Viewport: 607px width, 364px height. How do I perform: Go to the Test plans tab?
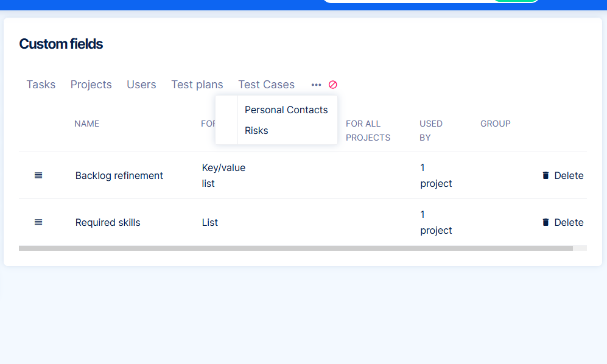coord(197,85)
